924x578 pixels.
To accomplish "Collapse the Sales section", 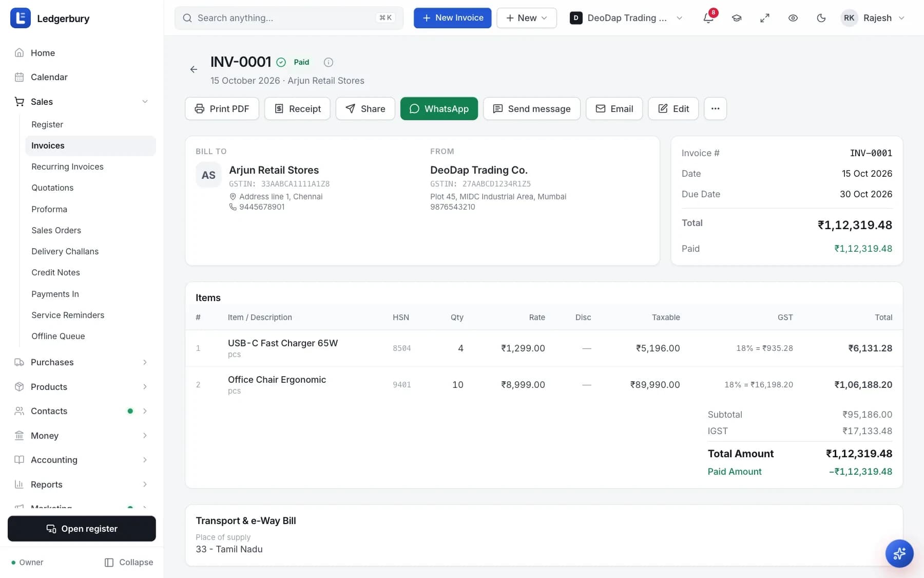I will (x=82, y=102).
